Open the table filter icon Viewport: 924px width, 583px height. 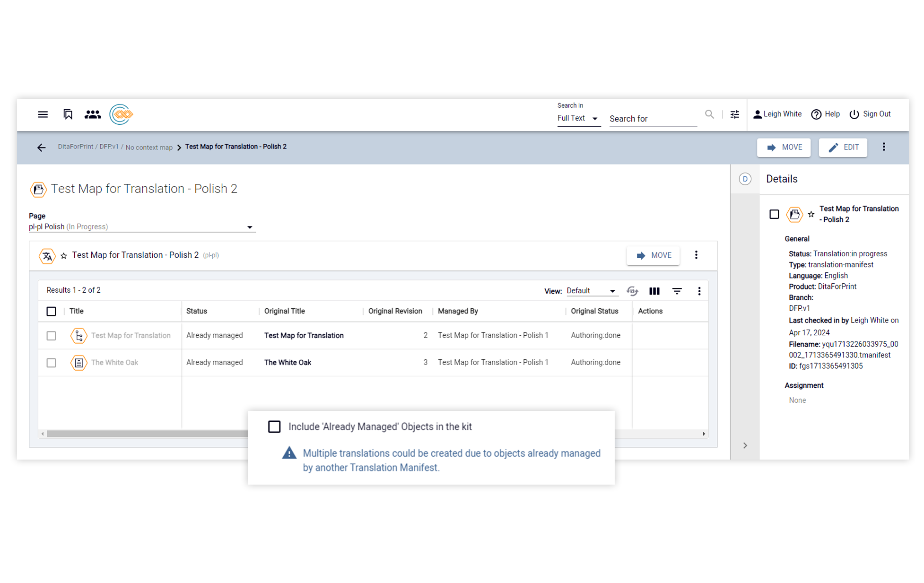click(677, 291)
